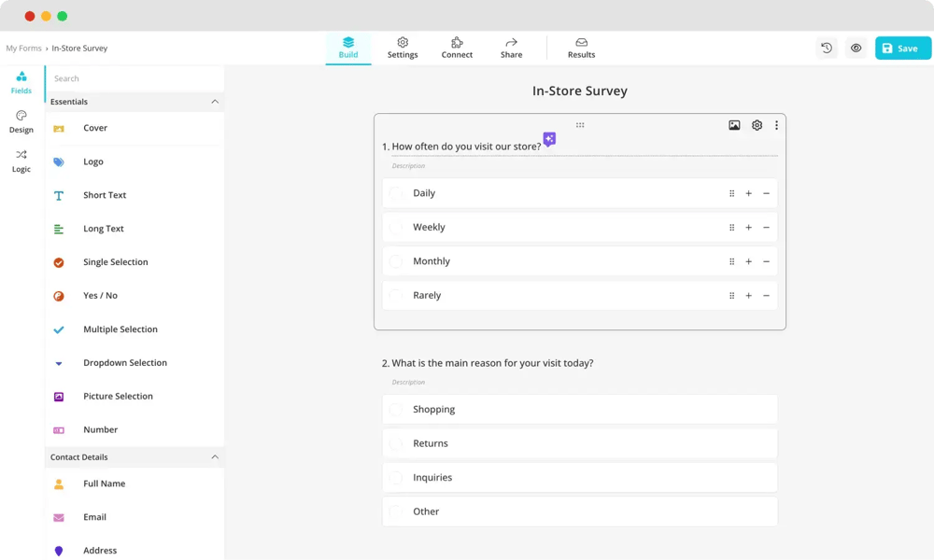Switch to the Settings tab
934x560 pixels.
pos(403,49)
